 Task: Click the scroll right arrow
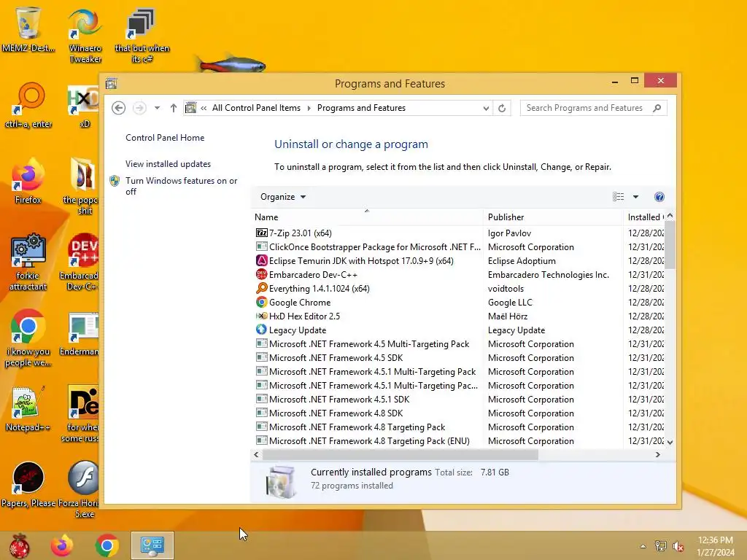tap(658, 455)
